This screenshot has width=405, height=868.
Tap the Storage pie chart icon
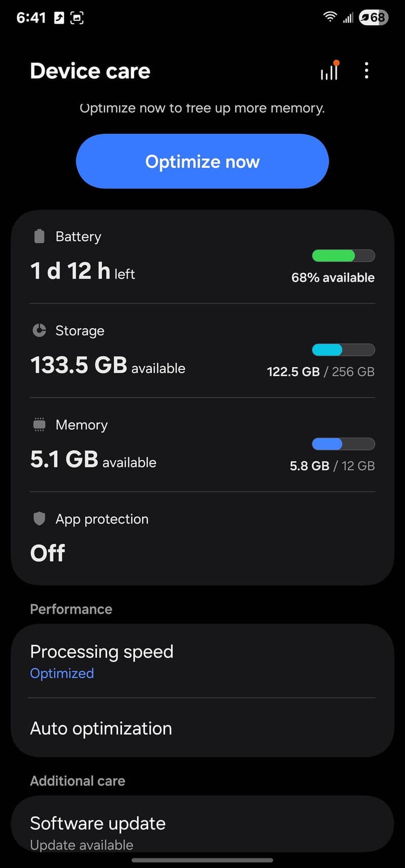click(39, 330)
